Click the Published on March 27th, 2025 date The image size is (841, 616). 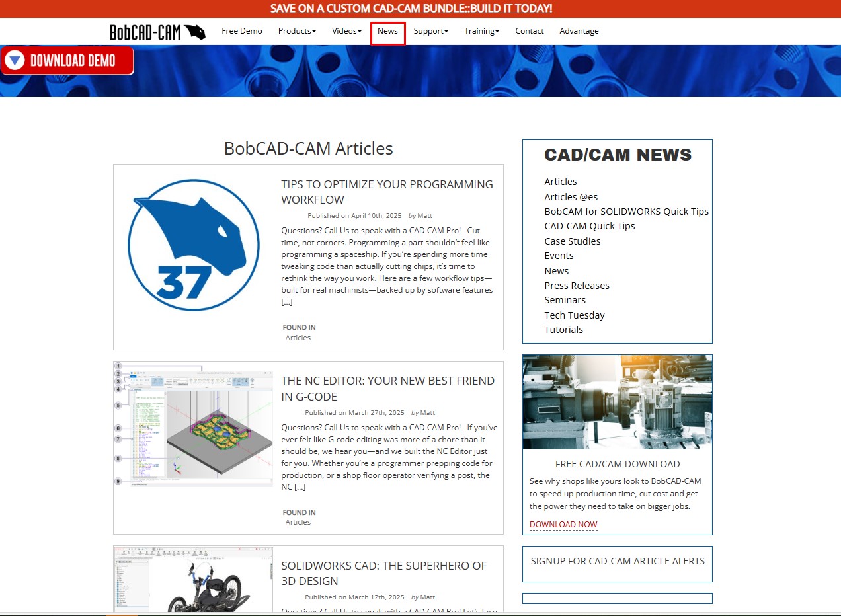click(x=355, y=413)
